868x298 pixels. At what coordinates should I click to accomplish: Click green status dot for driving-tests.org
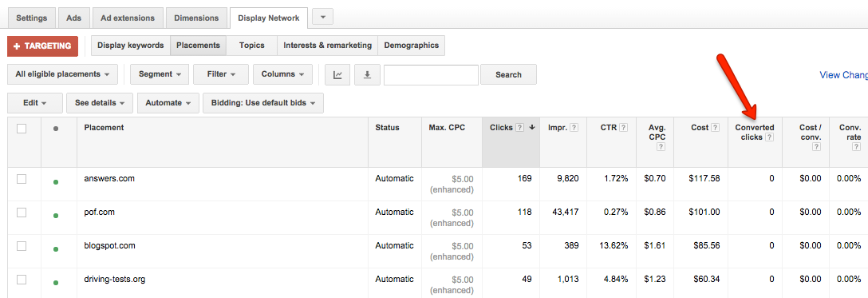tap(56, 283)
